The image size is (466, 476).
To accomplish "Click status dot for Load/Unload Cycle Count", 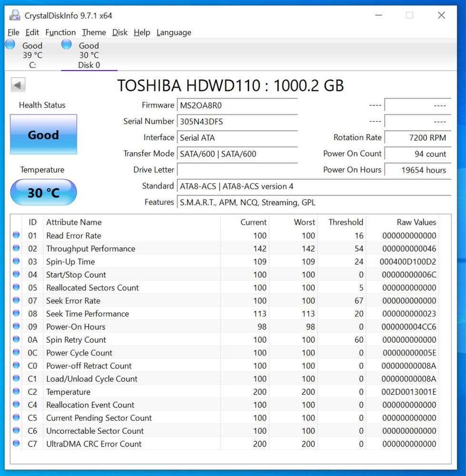I will coord(16,378).
